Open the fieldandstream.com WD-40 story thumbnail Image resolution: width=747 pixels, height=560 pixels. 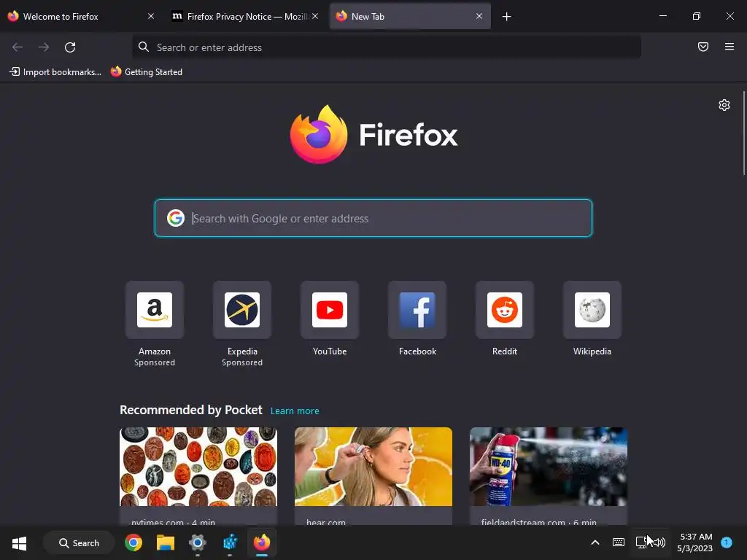point(549,467)
